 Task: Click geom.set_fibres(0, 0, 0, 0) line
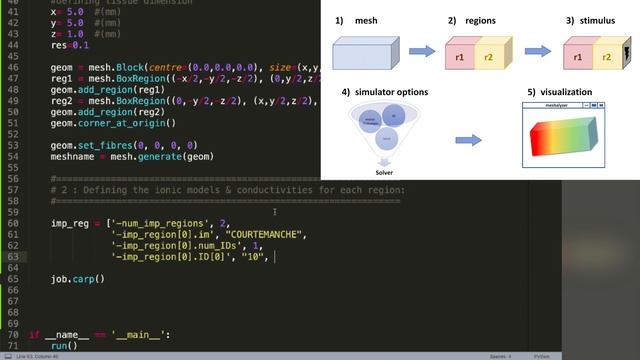(124, 145)
